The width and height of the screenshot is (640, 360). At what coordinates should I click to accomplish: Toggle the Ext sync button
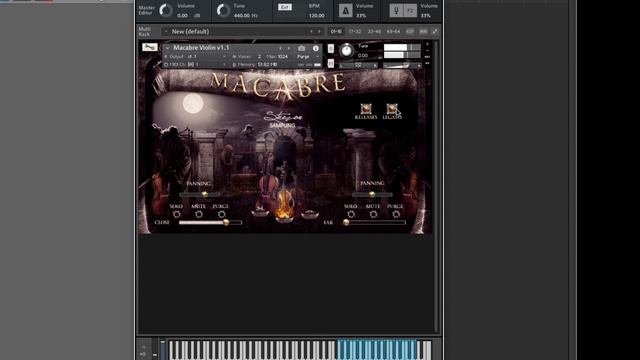pyautogui.click(x=284, y=7)
